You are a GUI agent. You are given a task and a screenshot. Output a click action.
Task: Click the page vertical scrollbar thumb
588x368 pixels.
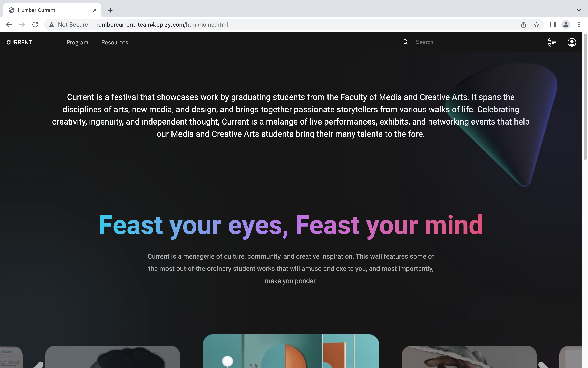585,97
